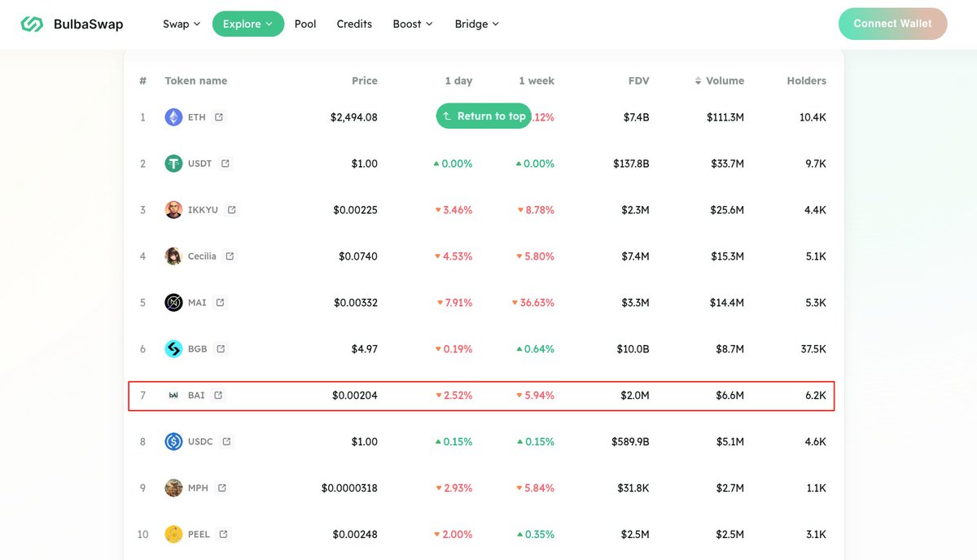977x560 pixels.
Task: Open external link icon next to MAI
Action: 220,303
